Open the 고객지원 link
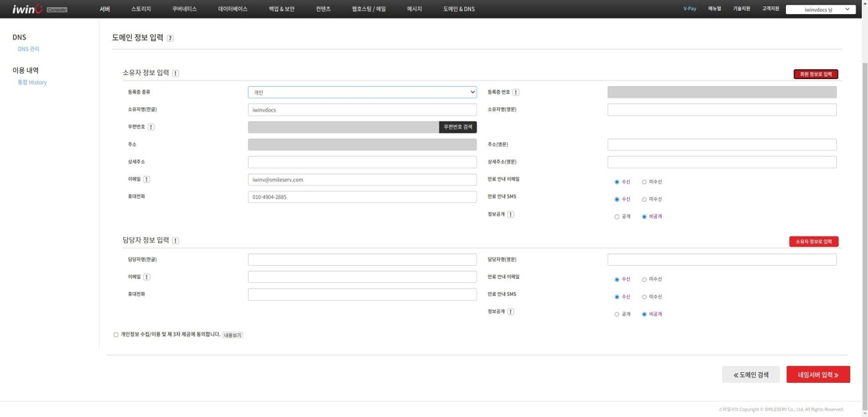Viewport: 868px width, 417px height. coord(770,9)
